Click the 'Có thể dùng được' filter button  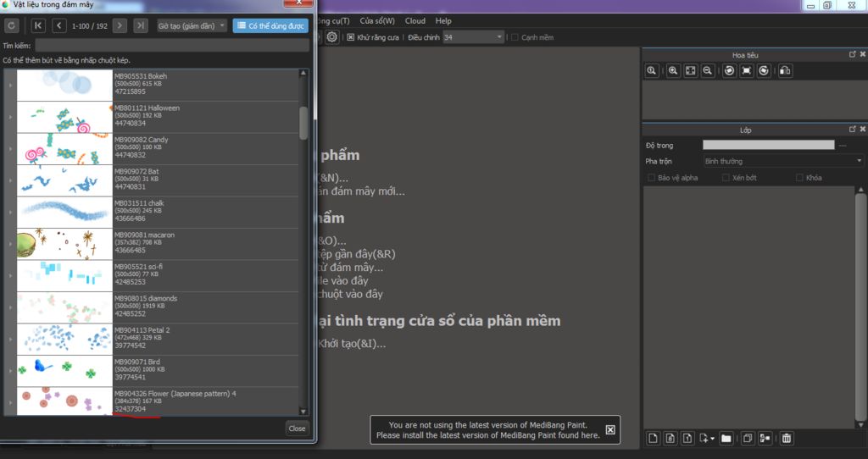[270, 25]
